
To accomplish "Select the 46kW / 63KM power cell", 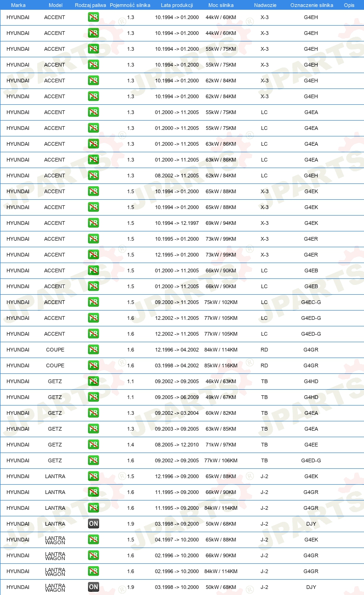I will [221, 381].
